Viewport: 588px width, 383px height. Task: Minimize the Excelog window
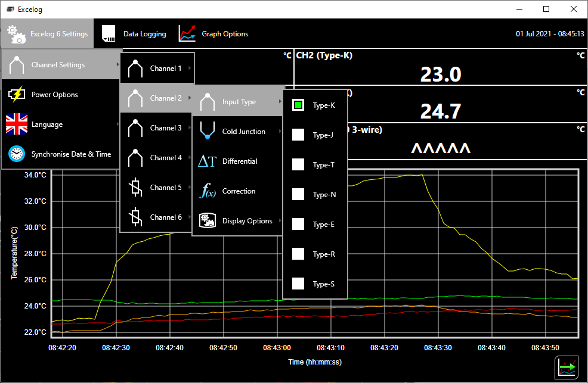[x=519, y=9]
